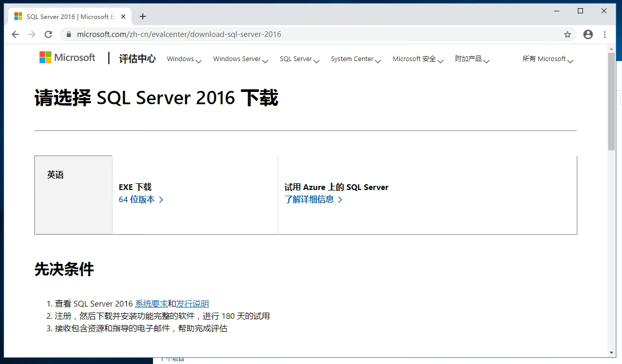622x364 pixels.
Task: Open 了解详细信息 for Azure SQL Server
Action: (x=313, y=199)
